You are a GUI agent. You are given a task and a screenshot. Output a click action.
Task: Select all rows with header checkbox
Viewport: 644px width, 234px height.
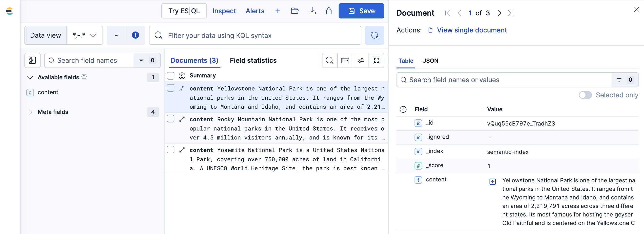pyautogui.click(x=171, y=76)
